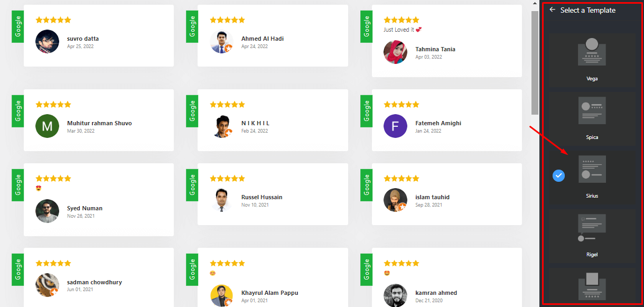Click the Google badge on suvro datta's review
The image size is (644, 307).
[18, 26]
